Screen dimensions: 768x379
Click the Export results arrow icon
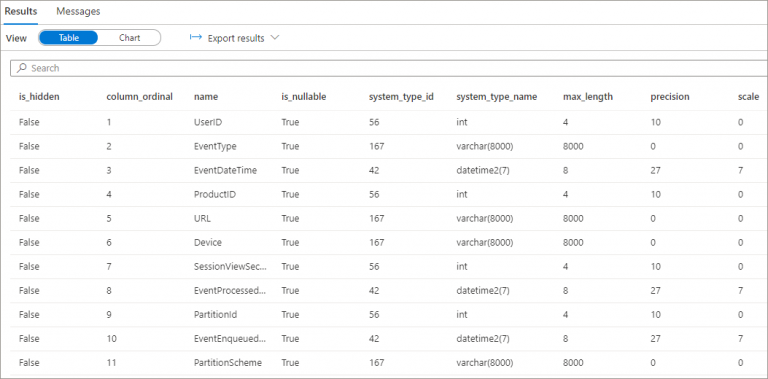(x=196, y=38)
